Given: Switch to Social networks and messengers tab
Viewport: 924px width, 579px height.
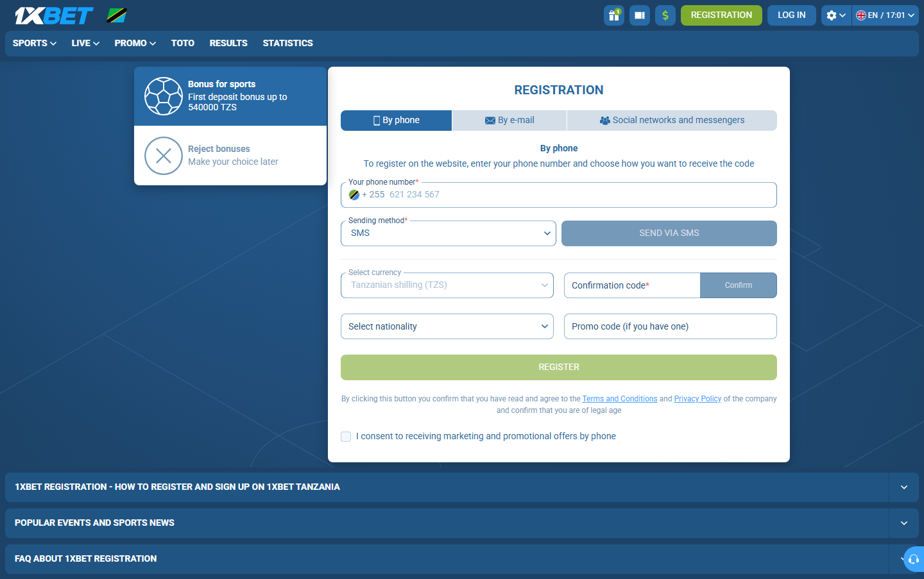Looking at the screenshot, I should pos(672,121).
